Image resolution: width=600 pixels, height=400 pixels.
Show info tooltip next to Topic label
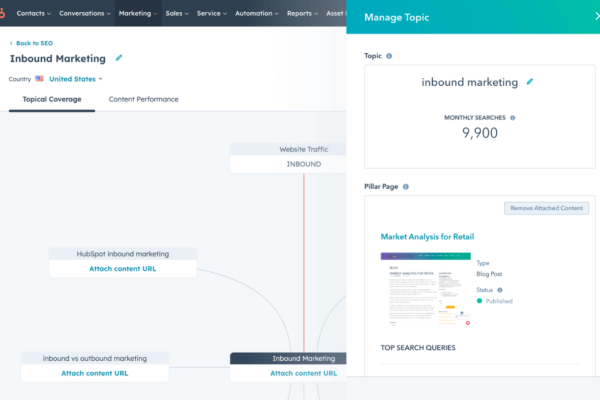click(389, 56)
